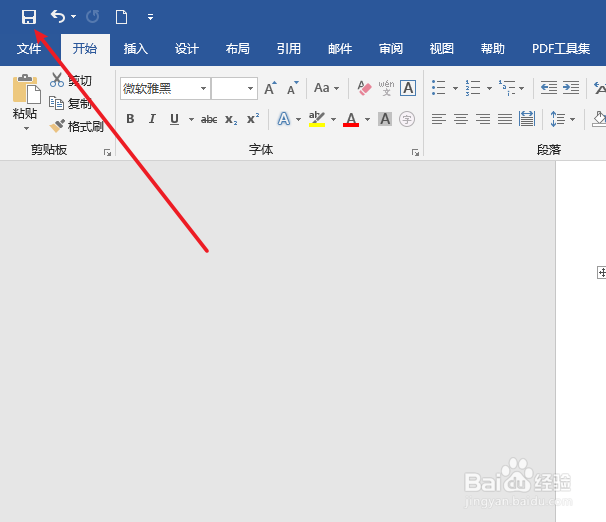
Task: Switch to the 布局 tab
Action: coord(238,49)
